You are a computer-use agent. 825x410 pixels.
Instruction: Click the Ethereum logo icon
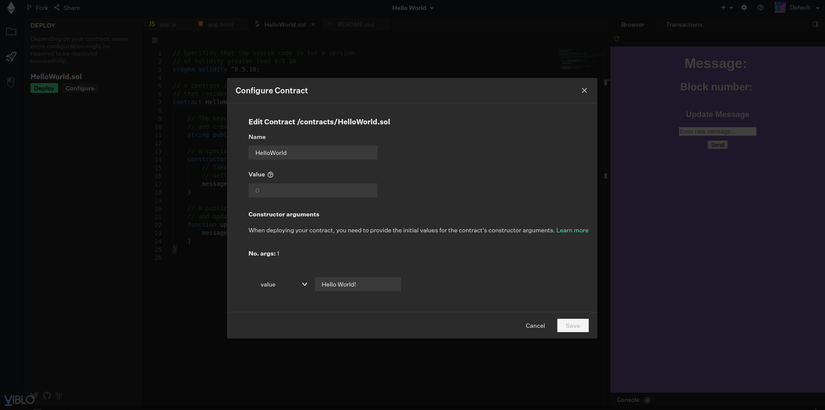[x=11, y=8]
